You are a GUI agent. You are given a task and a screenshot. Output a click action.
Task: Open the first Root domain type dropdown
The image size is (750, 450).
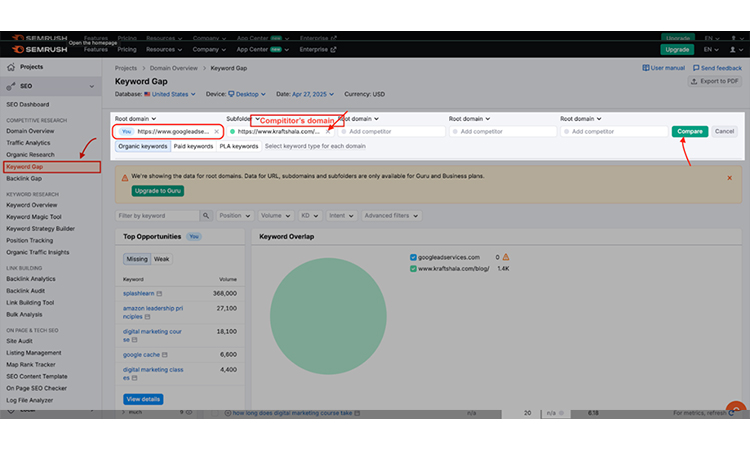135,119
